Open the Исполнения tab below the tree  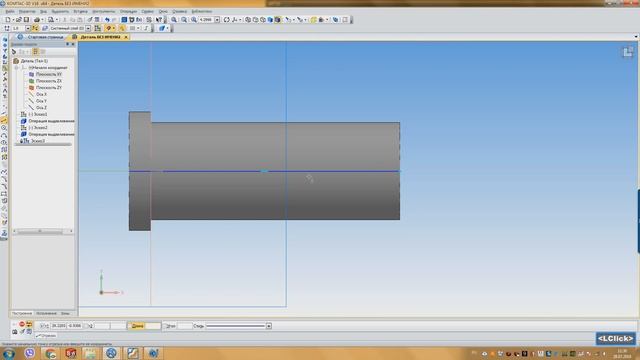(46, 313)
